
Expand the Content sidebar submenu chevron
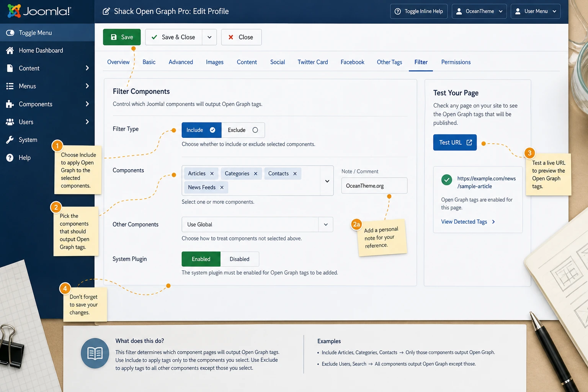click(87, 68)
